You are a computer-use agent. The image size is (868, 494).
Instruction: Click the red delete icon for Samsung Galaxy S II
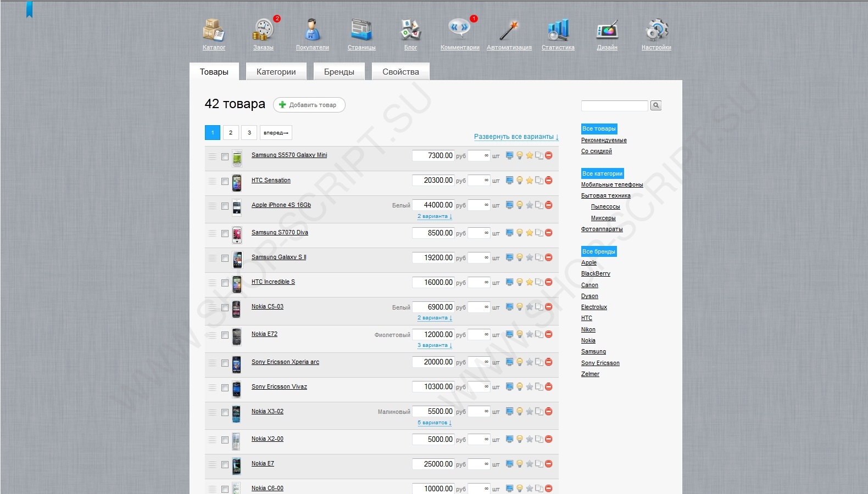pos(549,257)
